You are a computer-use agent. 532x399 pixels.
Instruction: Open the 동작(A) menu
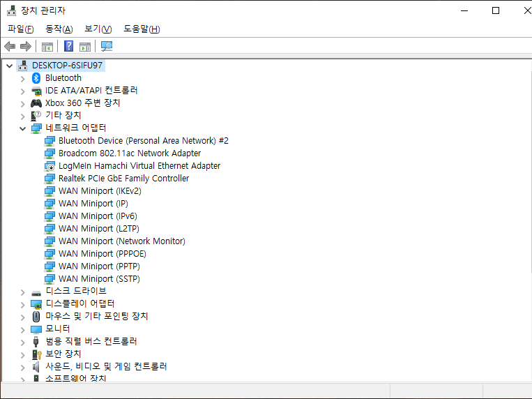(59, 29)
